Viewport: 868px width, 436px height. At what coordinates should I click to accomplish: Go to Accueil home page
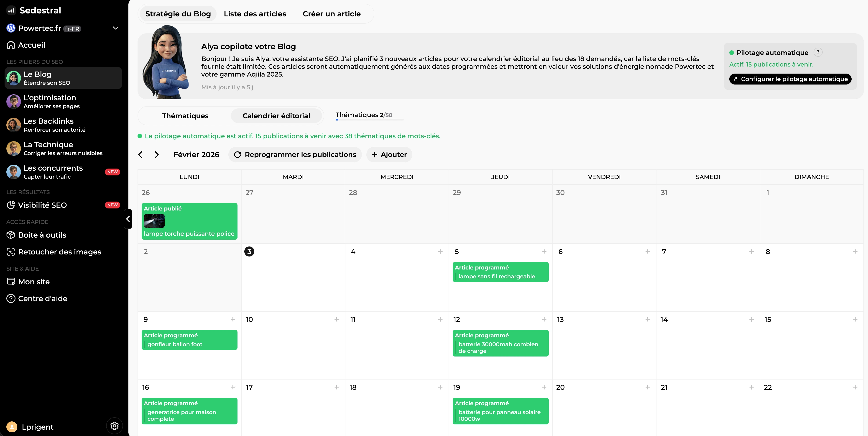(x=31, y=45)
